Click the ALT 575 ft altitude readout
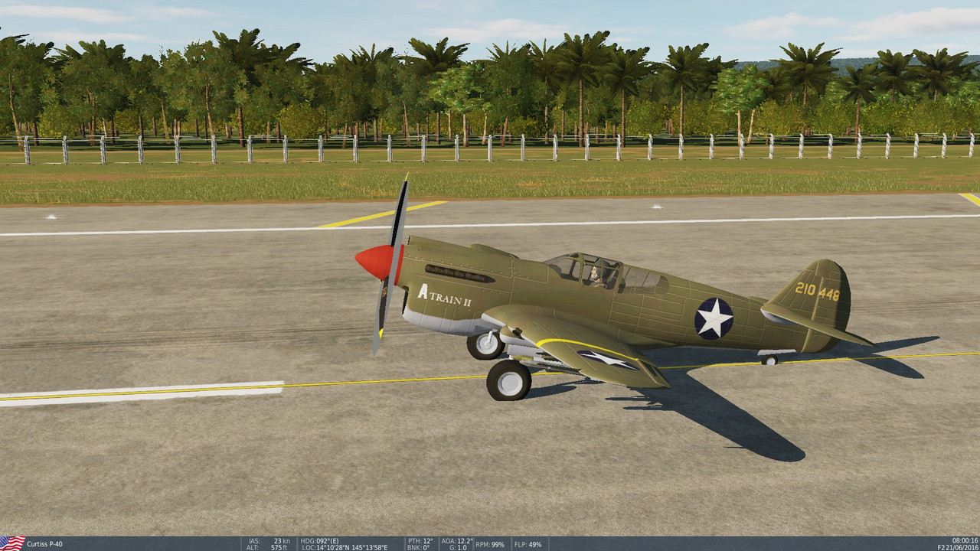The image size is (980, 551). [268, 548]
